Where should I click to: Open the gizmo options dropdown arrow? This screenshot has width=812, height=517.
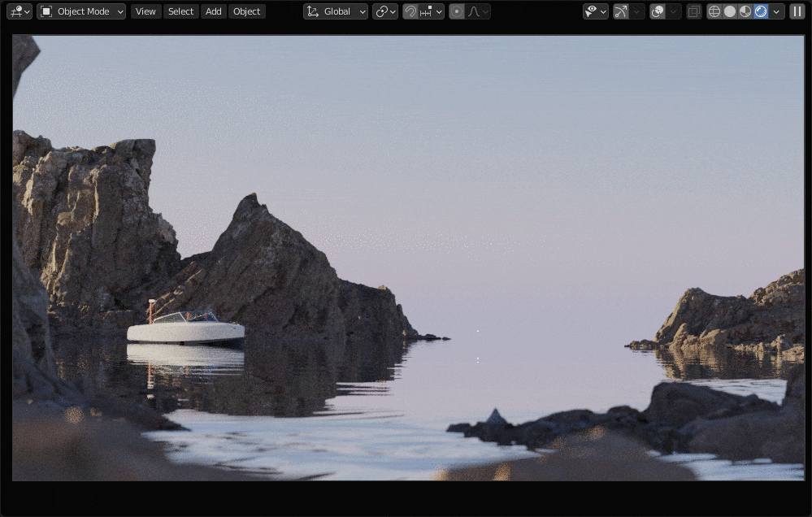point(637,11)
